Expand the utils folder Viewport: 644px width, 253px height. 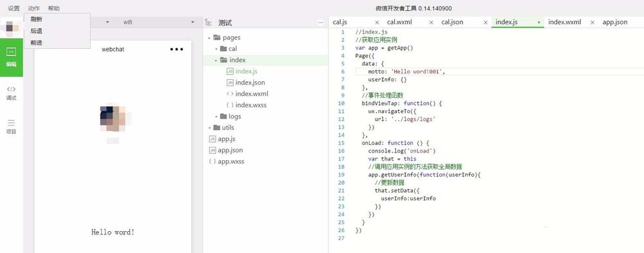coord(209,127)
